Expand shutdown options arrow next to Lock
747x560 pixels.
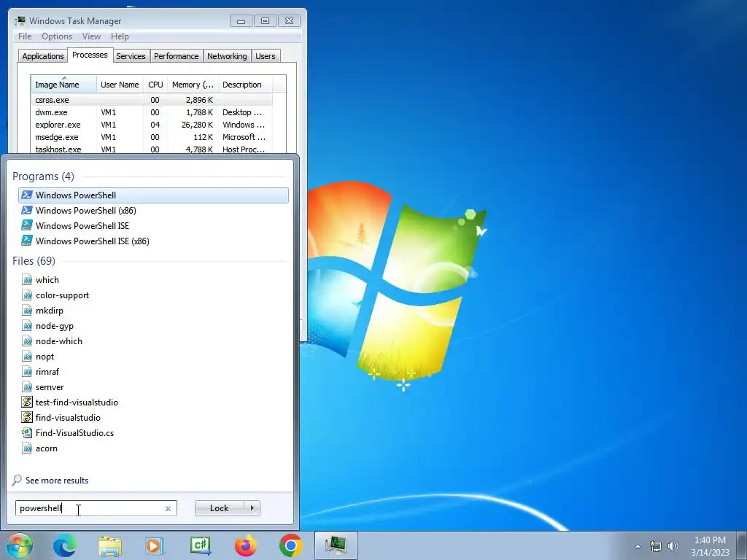[x=252, y=508]
